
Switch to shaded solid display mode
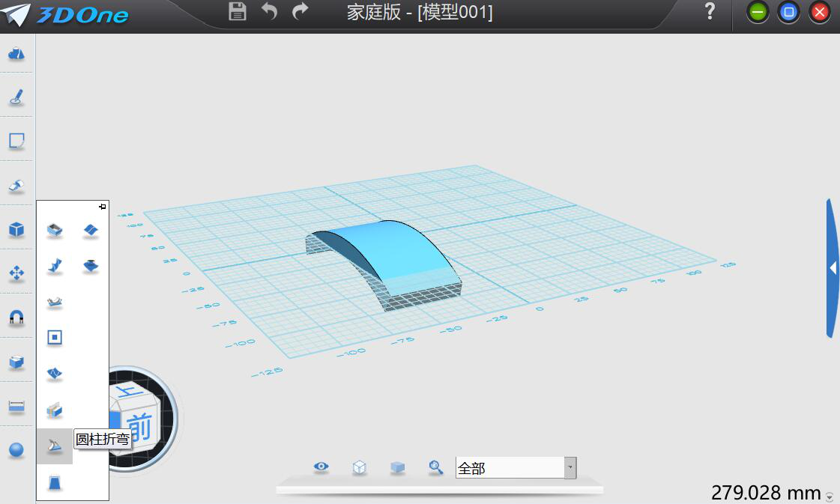point(397,467)
